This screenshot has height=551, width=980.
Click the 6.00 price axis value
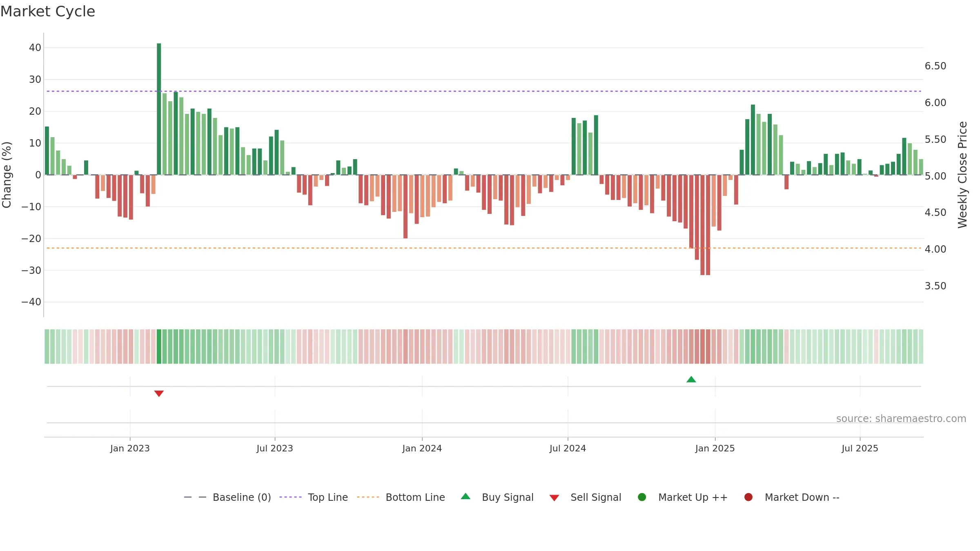[x=935, y=103]
